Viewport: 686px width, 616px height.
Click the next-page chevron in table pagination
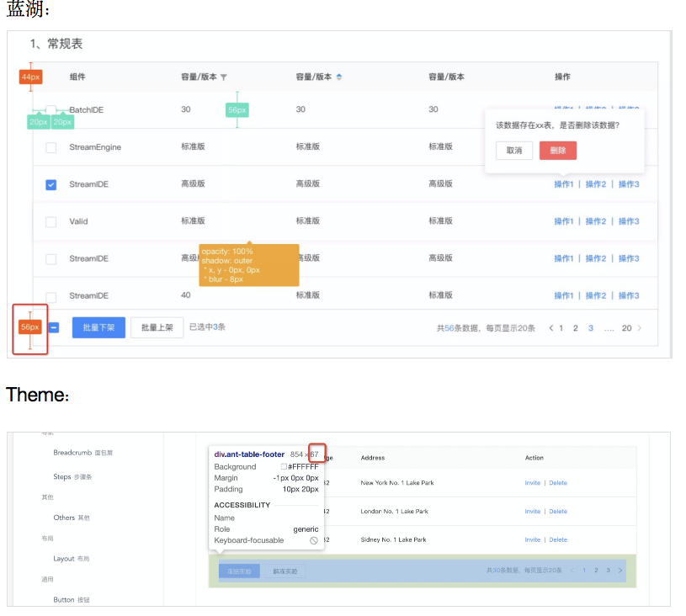click(x=640, y=329)
